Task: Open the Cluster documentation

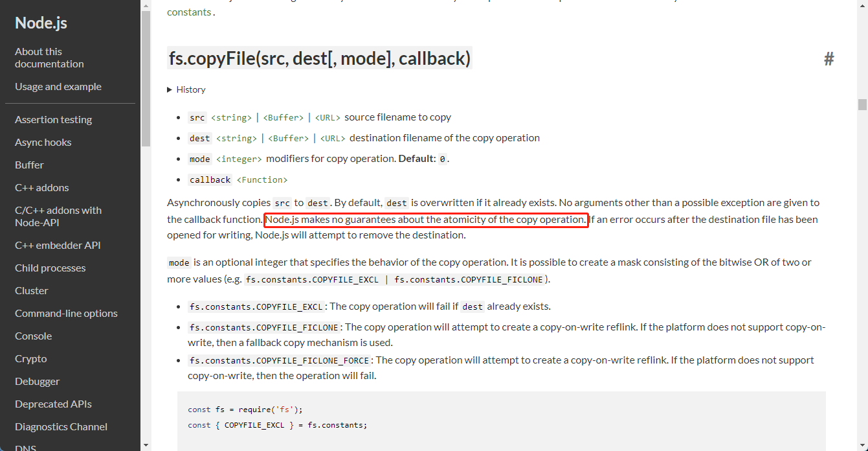Action: point(32,291)
